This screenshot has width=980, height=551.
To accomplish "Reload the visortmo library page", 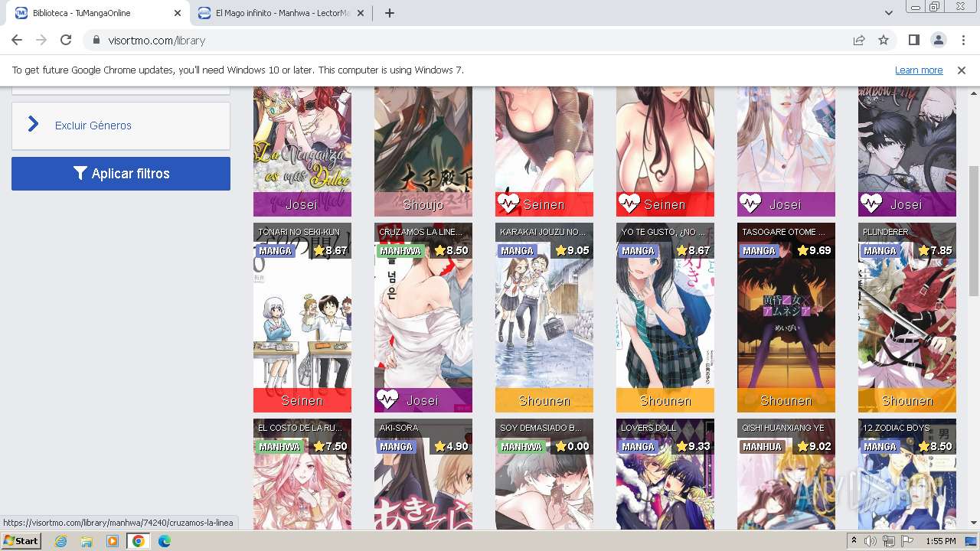I will click(x=66, y=41).
